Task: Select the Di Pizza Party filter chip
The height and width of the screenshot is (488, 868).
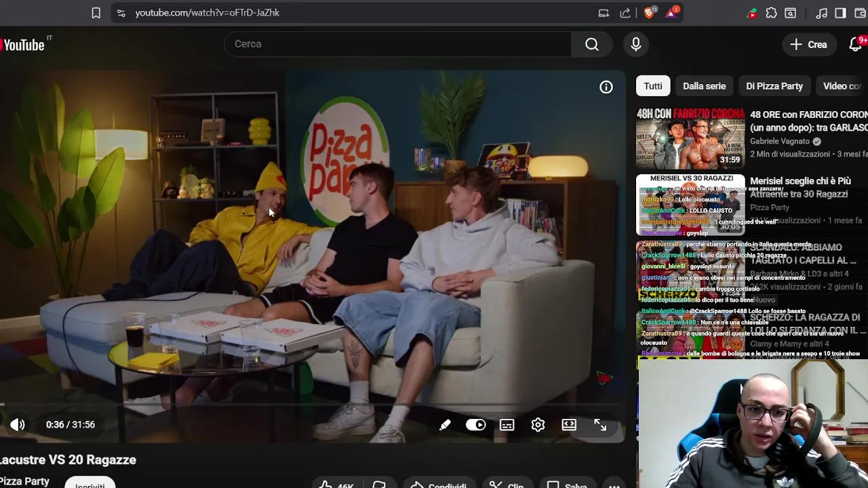Action: point(774,86)
